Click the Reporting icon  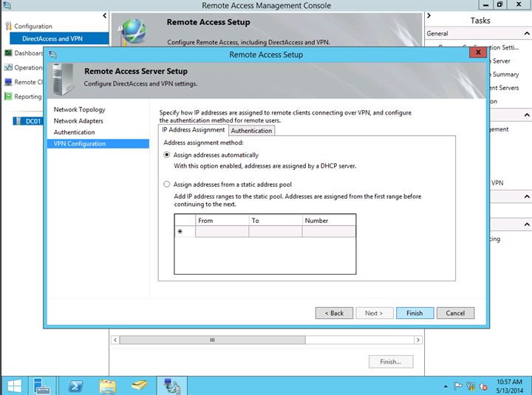(x=8, y=97)
